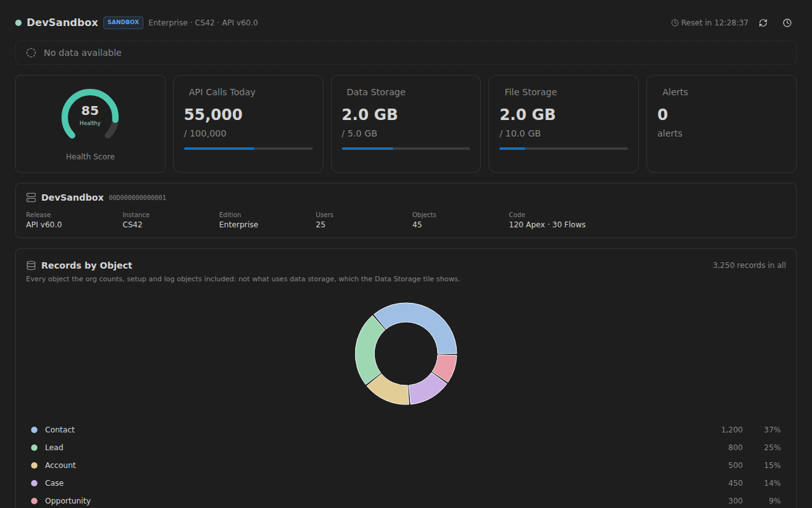Click the Account legend color dot
This screenshot has height=508, width=812.
[x=34, y=465]
